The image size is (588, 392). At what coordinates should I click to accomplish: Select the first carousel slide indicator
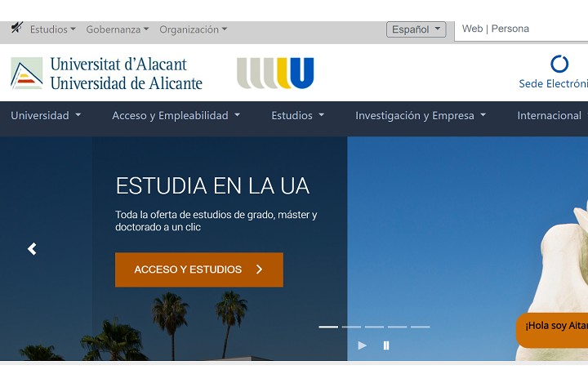coord(328,327)
